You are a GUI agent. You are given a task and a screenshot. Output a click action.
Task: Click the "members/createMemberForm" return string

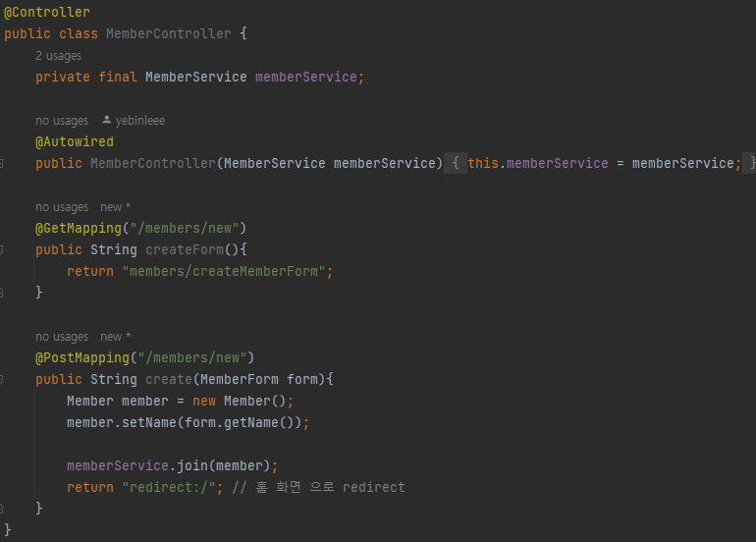pos(224,271)
